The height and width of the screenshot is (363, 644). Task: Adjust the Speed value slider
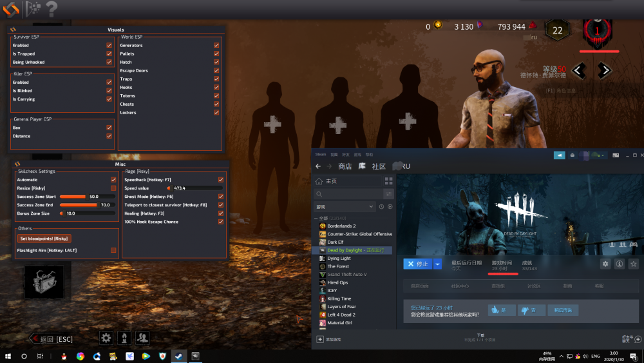[194, 188]
